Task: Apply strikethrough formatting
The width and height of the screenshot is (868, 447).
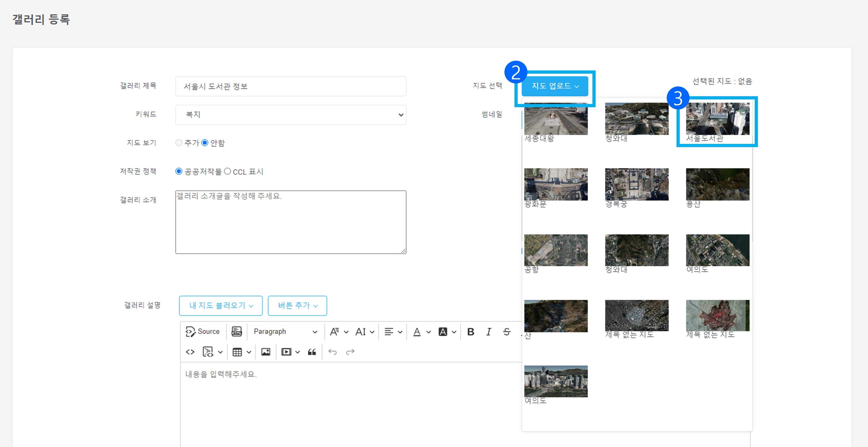Action: coord(506,332)
